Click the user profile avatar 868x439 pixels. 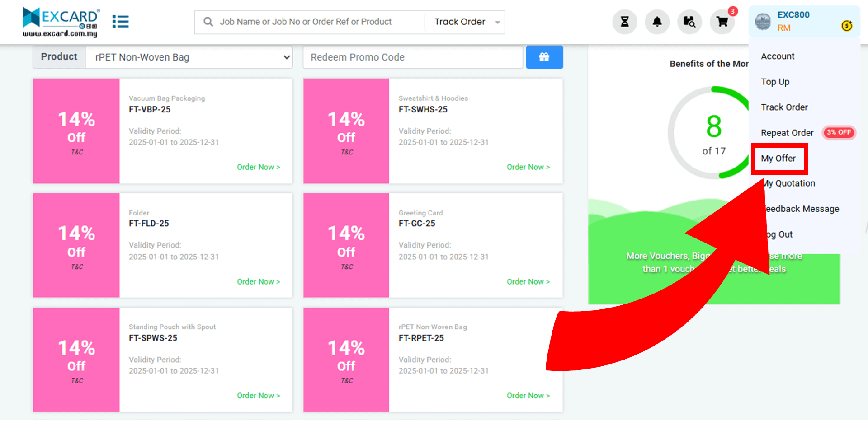tap(763, 21)
